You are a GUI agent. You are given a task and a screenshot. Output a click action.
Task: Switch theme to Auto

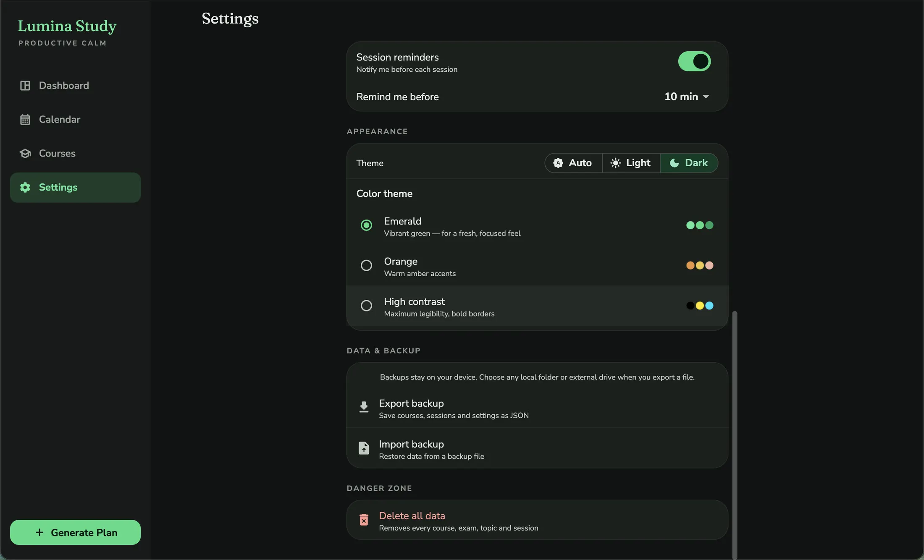pos(573,163)
